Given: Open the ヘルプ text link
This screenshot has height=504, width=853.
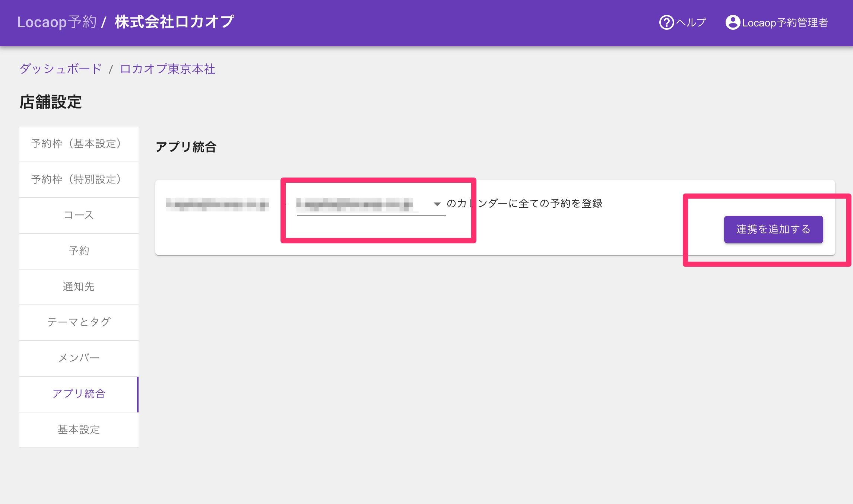Looking at the screenshot, I should point(691,23).
